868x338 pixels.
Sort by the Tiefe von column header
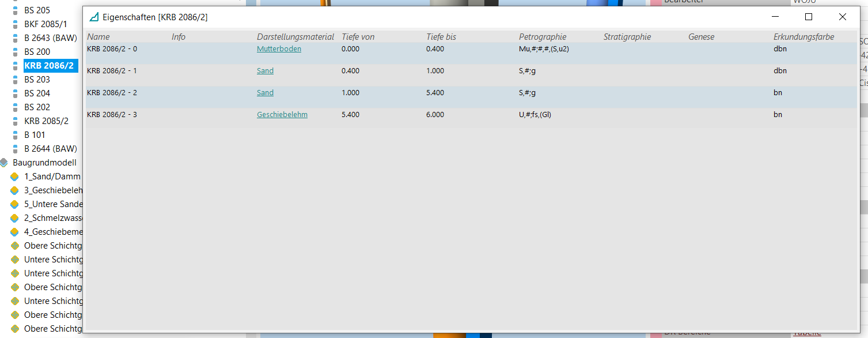pos(358,37)
